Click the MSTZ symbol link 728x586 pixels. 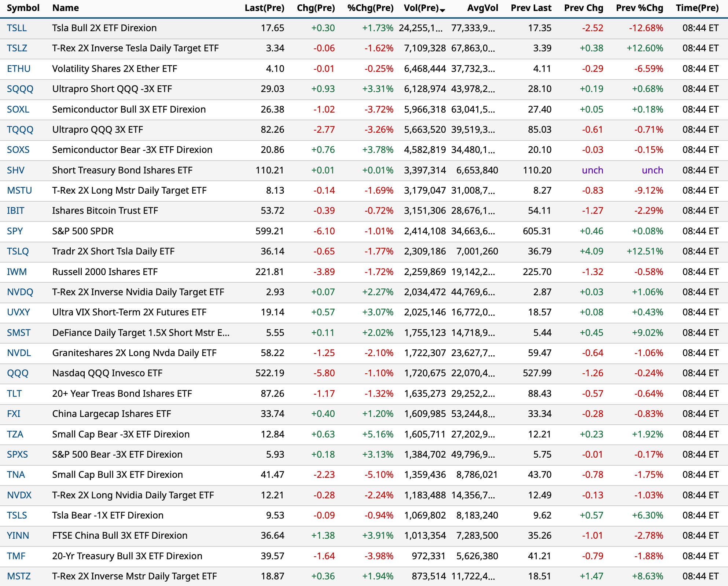pyautogui.click(x=19, y=576)
